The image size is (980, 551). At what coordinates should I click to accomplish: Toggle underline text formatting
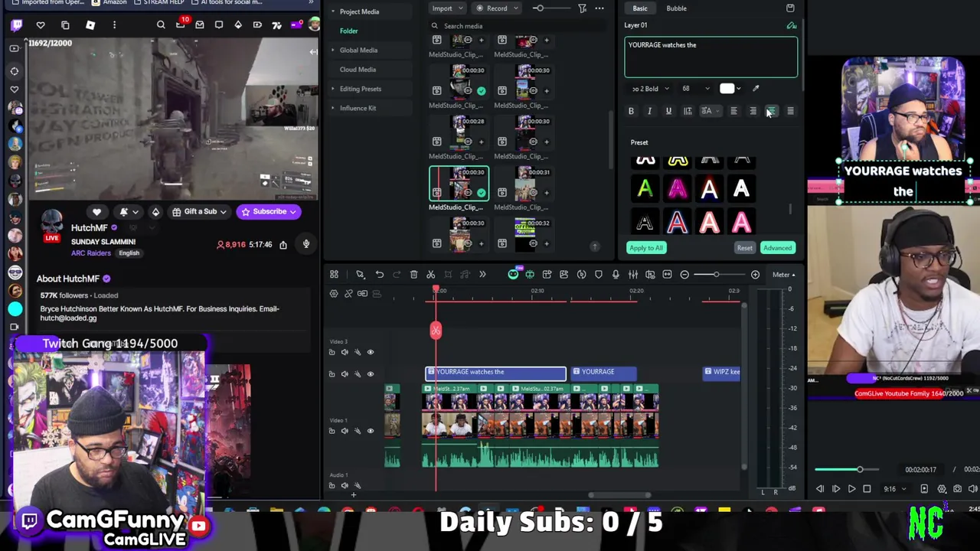point(668,112)
